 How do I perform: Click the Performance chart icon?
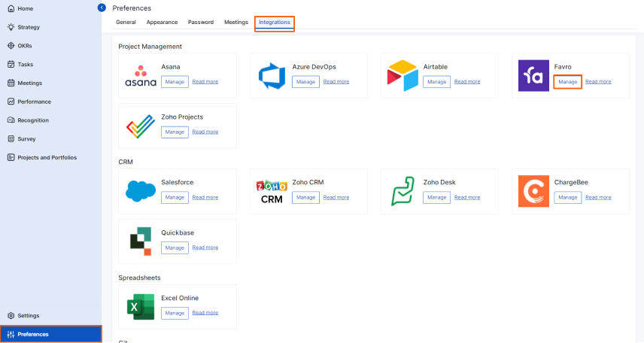(x=11, y=102)
